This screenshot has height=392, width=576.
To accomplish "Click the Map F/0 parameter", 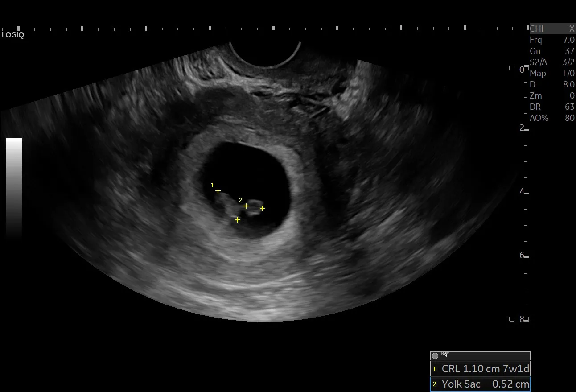I will (552, 73).
